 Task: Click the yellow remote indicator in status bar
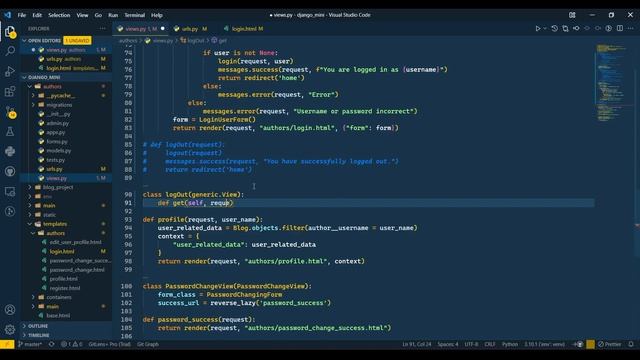click(7, 344)
